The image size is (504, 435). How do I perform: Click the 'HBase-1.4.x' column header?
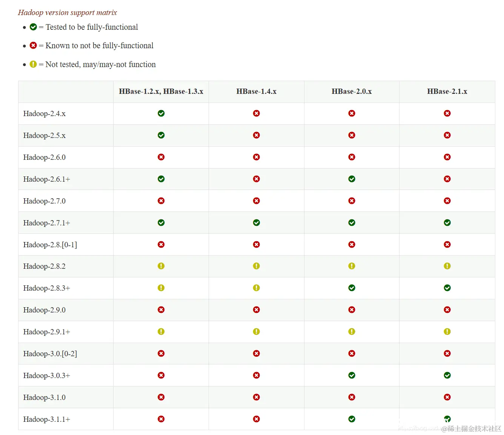point(257,91)
